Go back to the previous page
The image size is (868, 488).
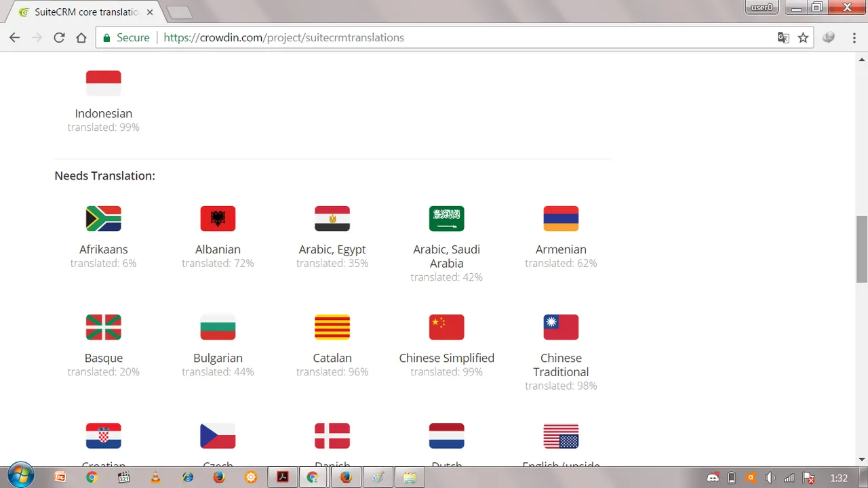click(15, 38)
